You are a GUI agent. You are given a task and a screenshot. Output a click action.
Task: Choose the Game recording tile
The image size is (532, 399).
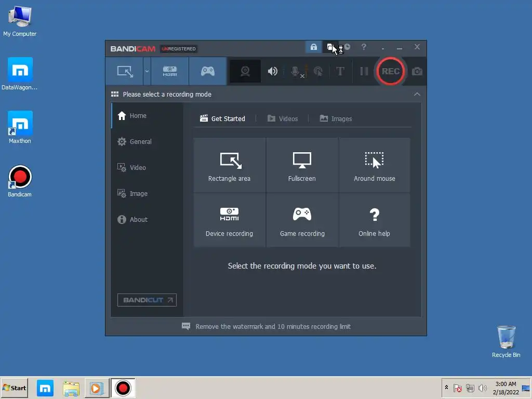pos(302,220)
